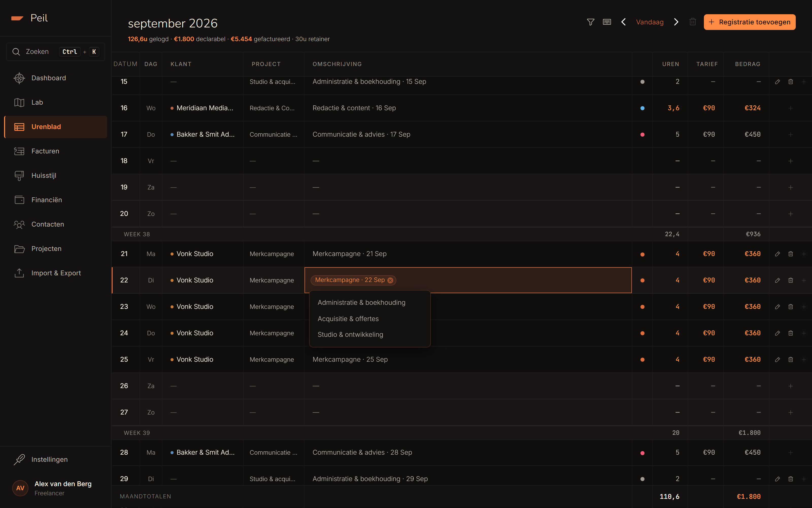812x508 pixels.
Task: Click Bakker & Smit on 28 Sep
Action: tap(203, 453)
